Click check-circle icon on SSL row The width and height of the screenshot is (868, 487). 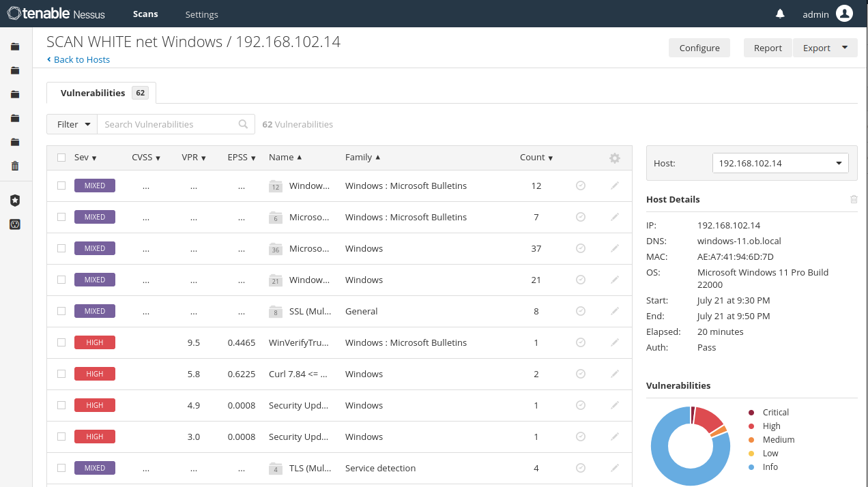(x=581, y=311)
